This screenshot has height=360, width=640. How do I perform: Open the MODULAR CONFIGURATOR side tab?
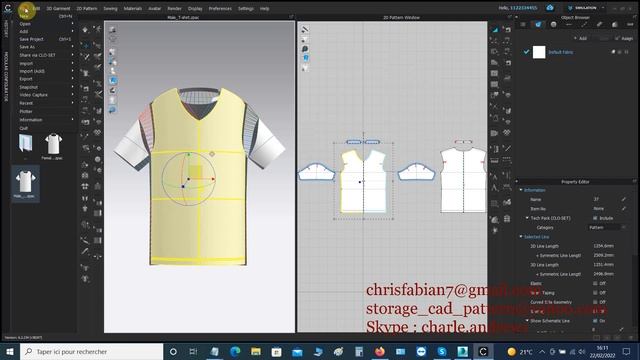coord(6,77)
